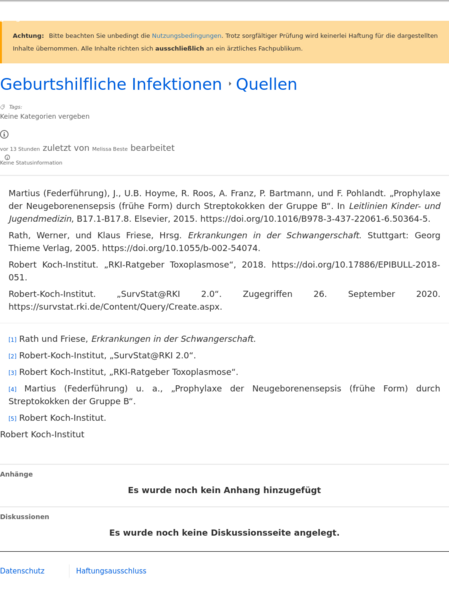Open the Haftungsausschluss footer link
The height and width of the screenshot is (599, 449).
pos(111,571)
